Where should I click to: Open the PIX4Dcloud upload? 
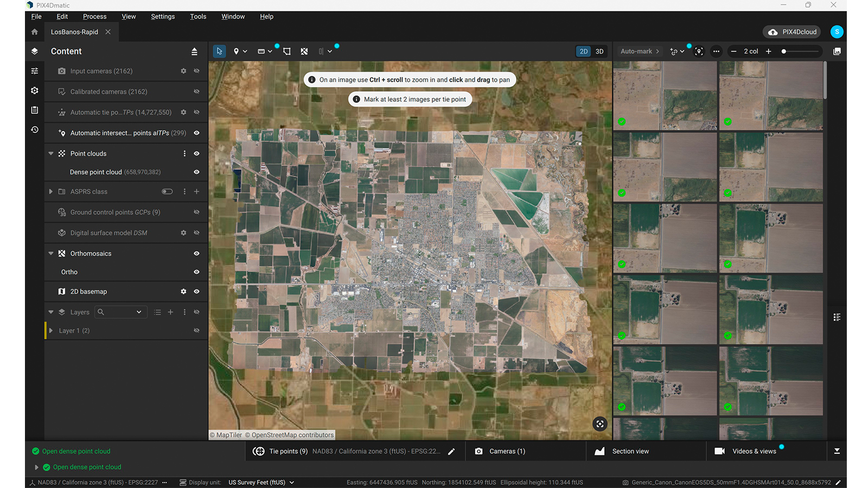point(792,32)
